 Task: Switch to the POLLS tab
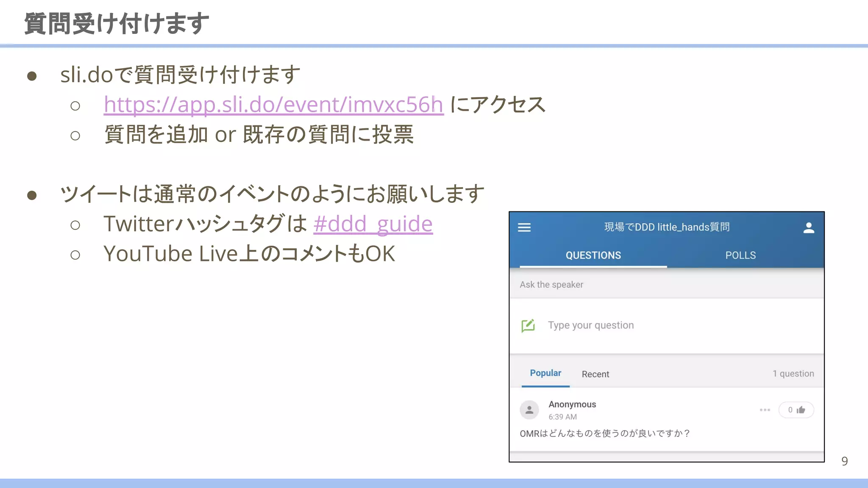coord(740,255)
